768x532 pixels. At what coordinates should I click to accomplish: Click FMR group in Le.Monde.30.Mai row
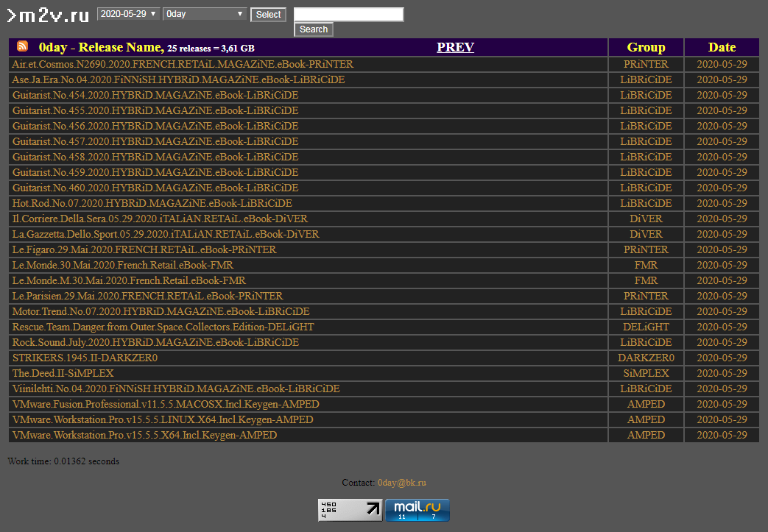click(x=646, y=266)
